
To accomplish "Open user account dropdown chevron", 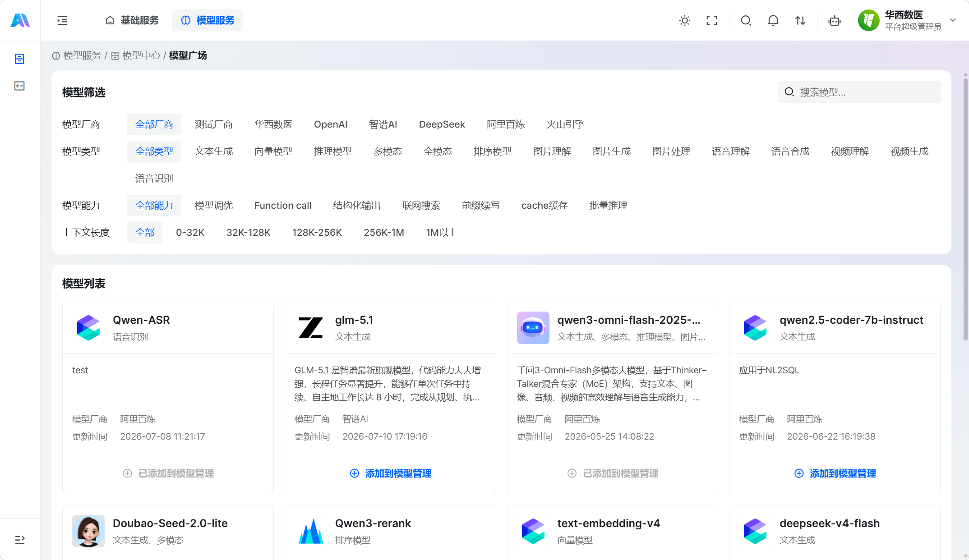I will 953,20.
